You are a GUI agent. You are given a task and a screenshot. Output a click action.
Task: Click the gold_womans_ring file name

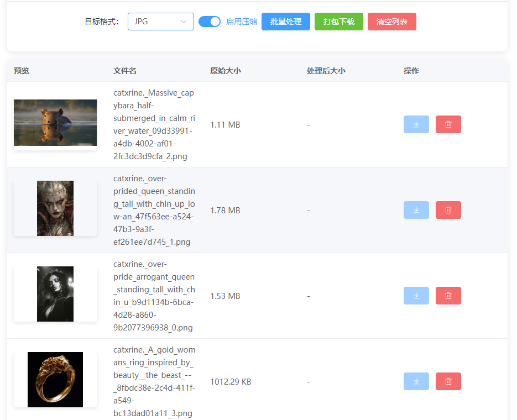click(154, 381)
